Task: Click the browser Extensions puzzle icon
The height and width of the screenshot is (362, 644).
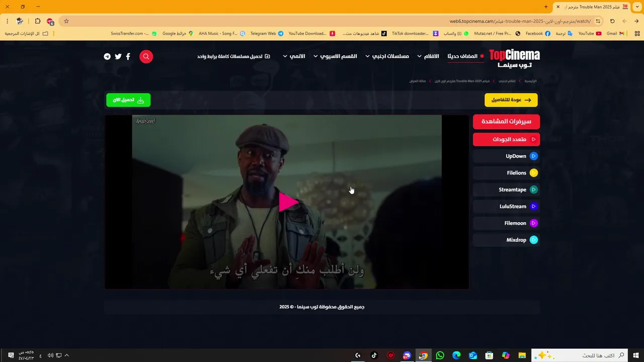Action: tap(38, 21)
